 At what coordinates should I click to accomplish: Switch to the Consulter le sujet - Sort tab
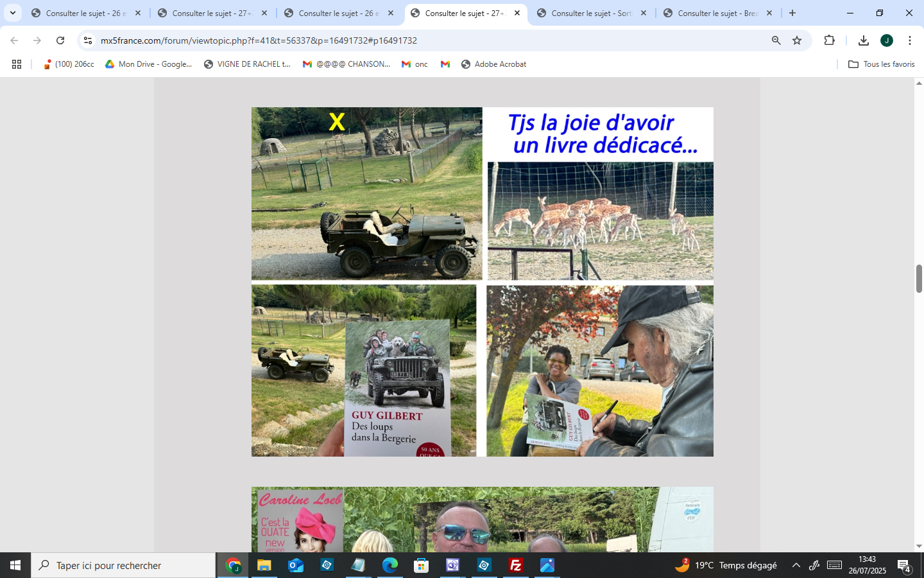(590, 13)
